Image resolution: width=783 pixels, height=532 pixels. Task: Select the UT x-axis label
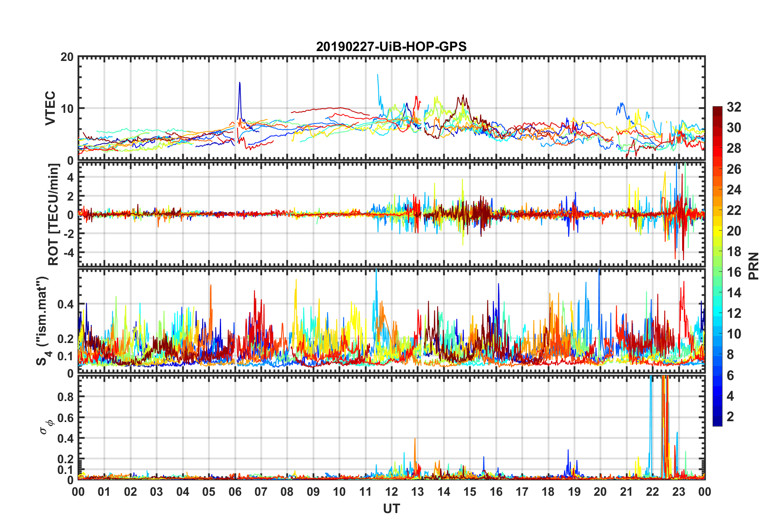click(391, 509)
